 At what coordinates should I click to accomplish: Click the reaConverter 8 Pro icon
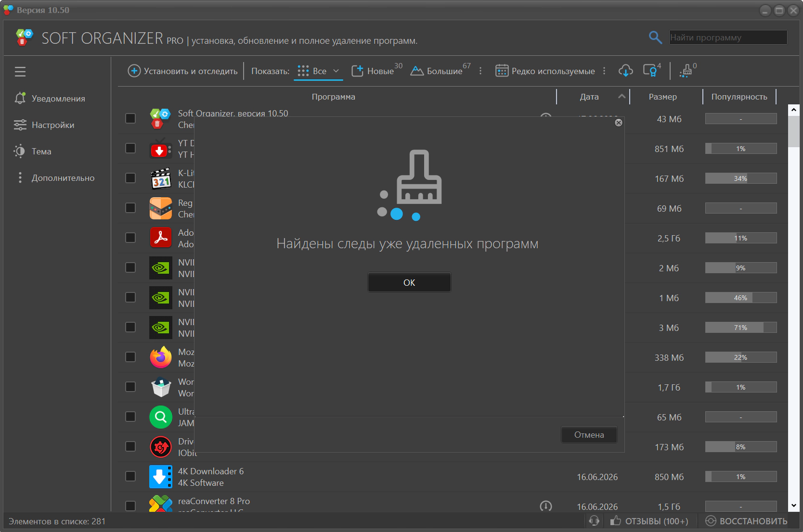click(x=160, y=504)
